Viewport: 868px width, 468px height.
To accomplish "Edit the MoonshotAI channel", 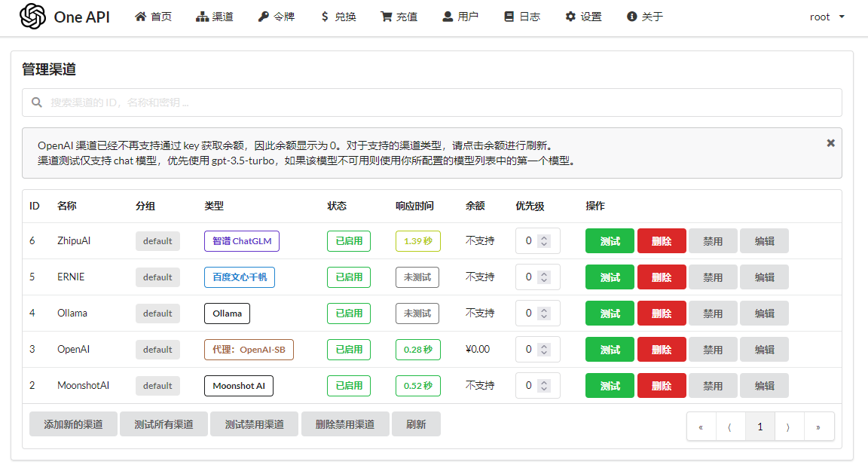I will pyautogui.click(x=765, y=385).
